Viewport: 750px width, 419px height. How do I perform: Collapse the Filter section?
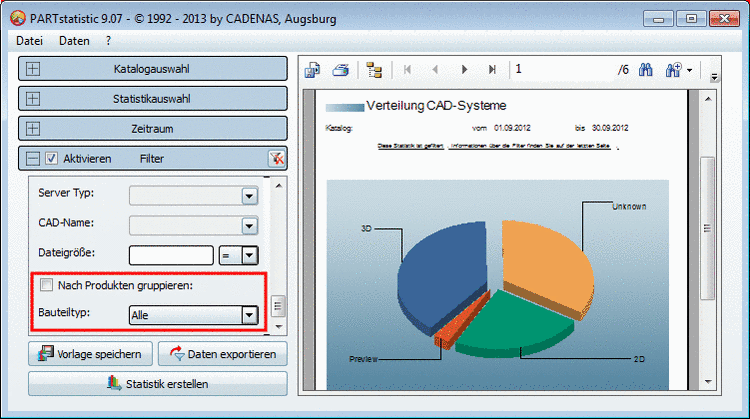point(33,158)
